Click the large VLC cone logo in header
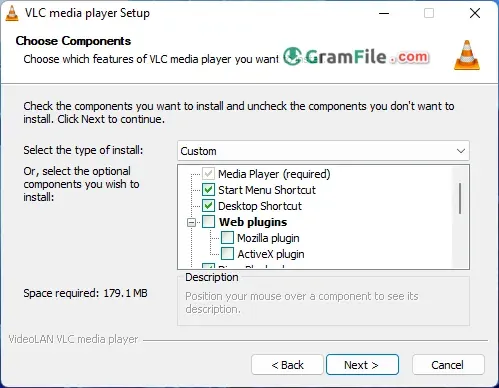 (x=467, y=55)
